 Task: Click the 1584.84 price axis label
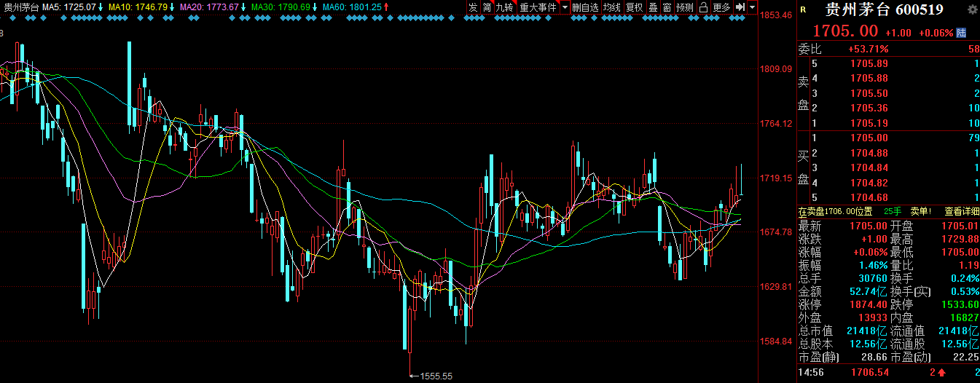coord(776,341)
